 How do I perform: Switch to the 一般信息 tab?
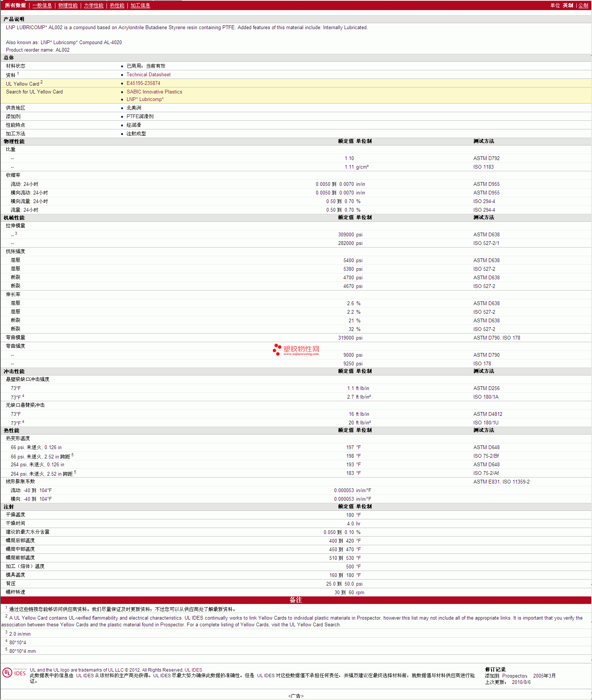click(x=42, y=5)
